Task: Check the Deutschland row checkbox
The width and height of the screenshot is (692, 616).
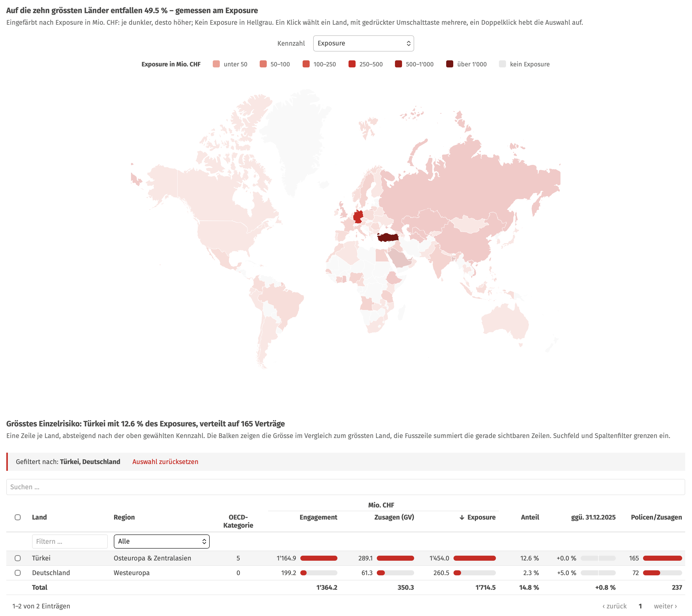Action: coord(18,573)
